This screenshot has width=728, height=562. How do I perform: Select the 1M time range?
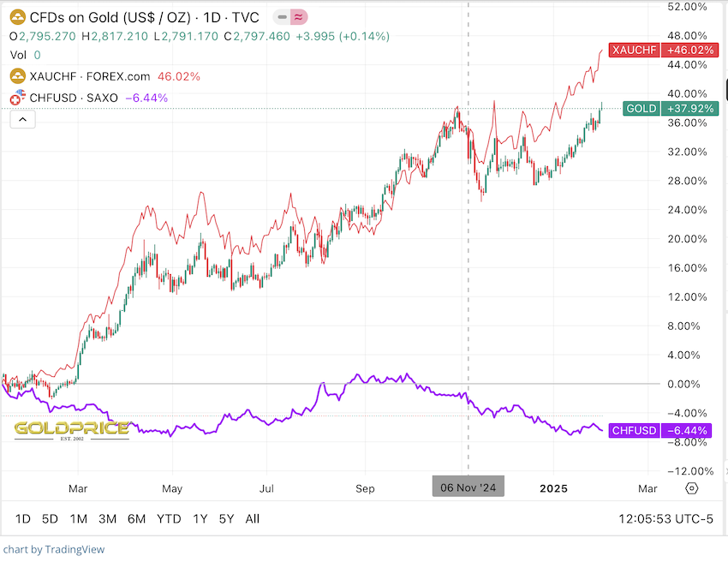coord(79,519)
